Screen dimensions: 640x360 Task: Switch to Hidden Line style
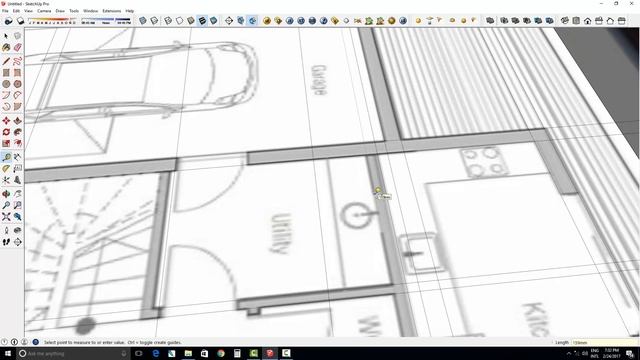click(180, 20)
